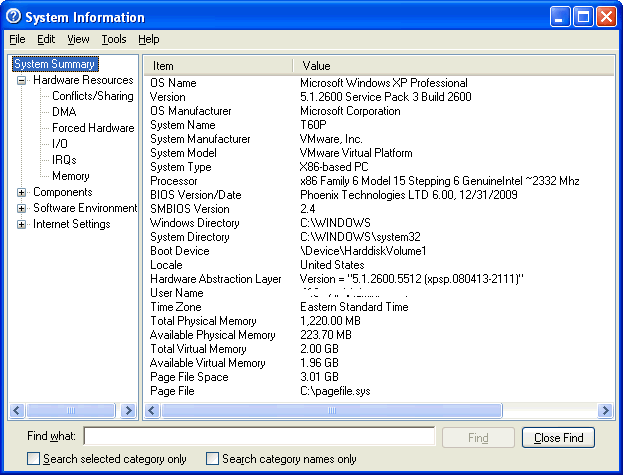Viewport: 623px width, 475px height.
Task: Select the BIOS Version/Date row
Action: point(379,195)
